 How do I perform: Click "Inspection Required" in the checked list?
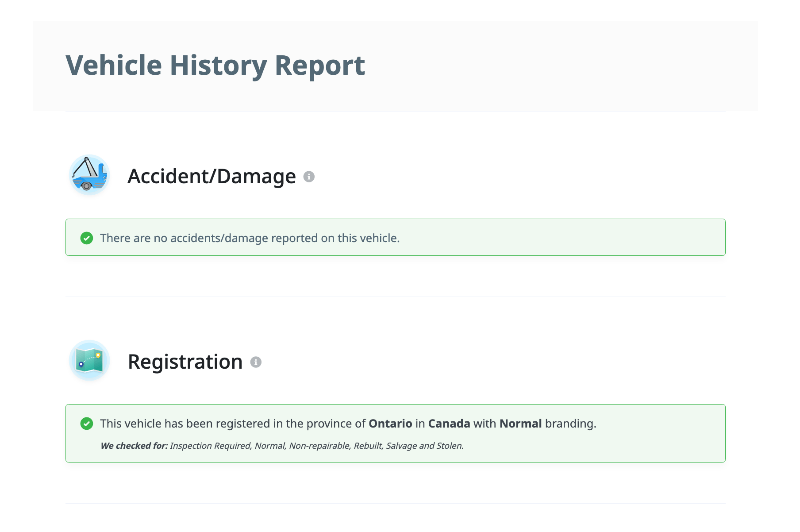click(210, 446)
